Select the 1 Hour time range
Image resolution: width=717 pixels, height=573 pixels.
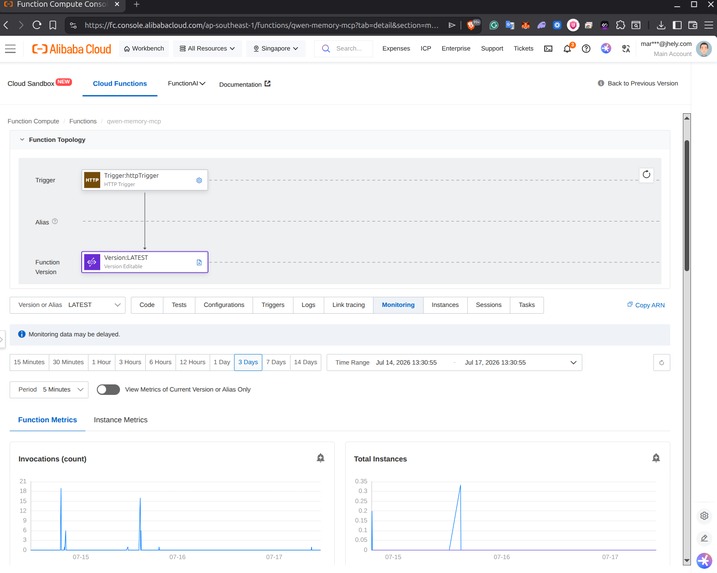(102, 362)
